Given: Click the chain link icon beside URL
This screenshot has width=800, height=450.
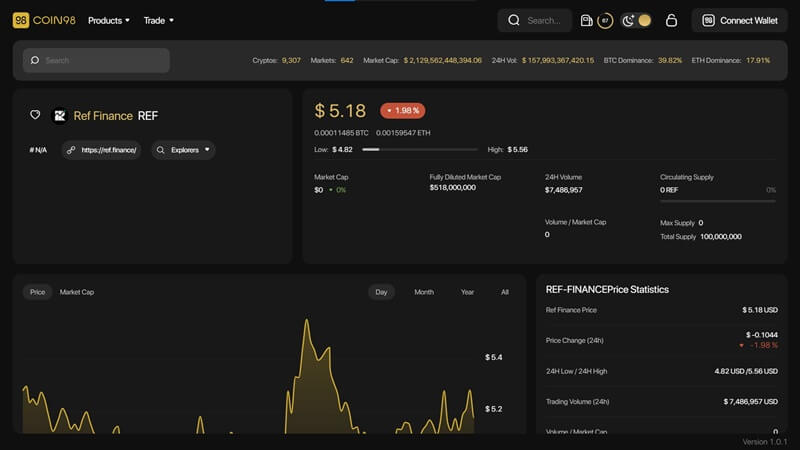Looking at the screenshot, I should 71,150.
